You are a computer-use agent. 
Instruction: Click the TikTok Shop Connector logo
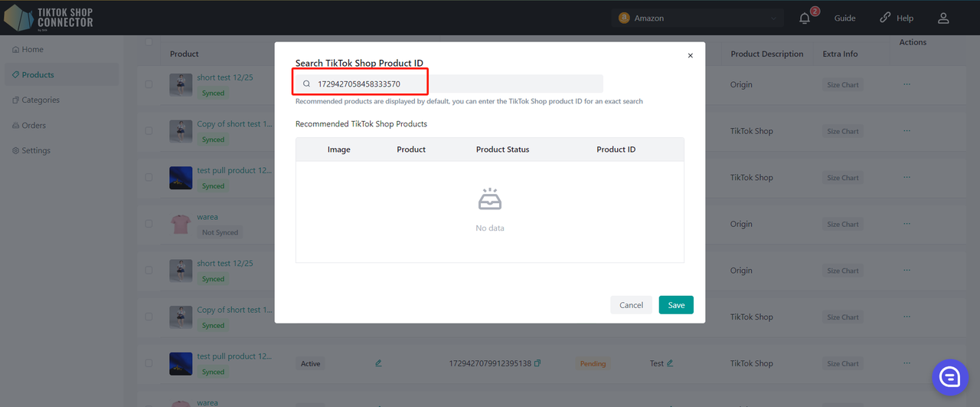point(49,18)
